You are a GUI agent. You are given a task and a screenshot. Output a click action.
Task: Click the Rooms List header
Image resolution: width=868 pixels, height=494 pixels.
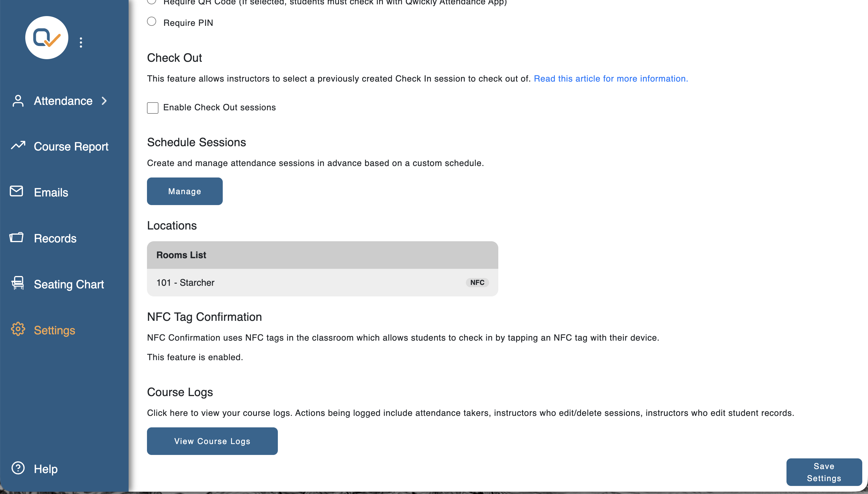click(322, 255)
